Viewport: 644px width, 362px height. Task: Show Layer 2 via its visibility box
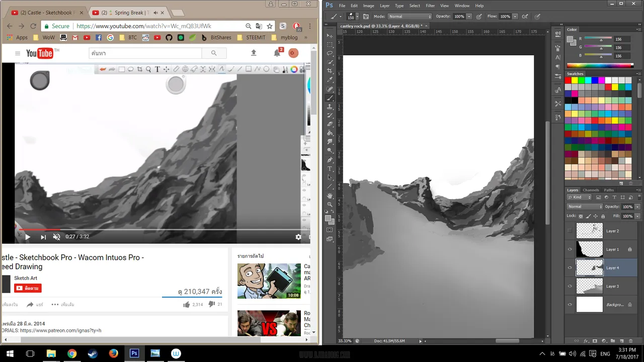point(570,231)
